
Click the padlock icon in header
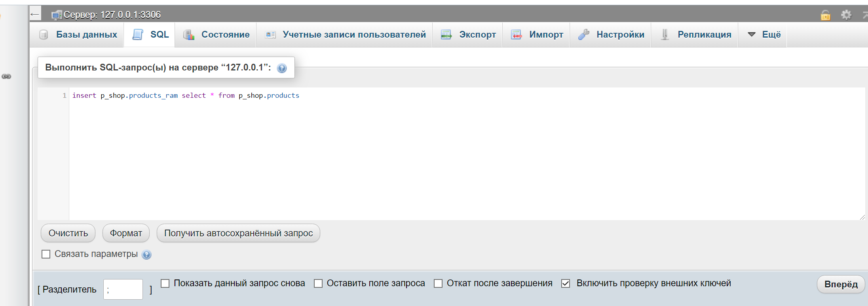825,15
